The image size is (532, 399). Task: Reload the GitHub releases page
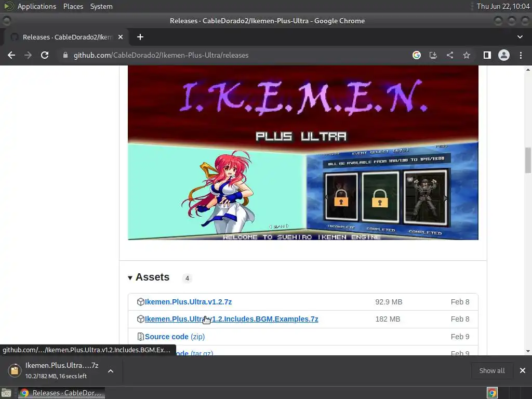coord(45,55)
